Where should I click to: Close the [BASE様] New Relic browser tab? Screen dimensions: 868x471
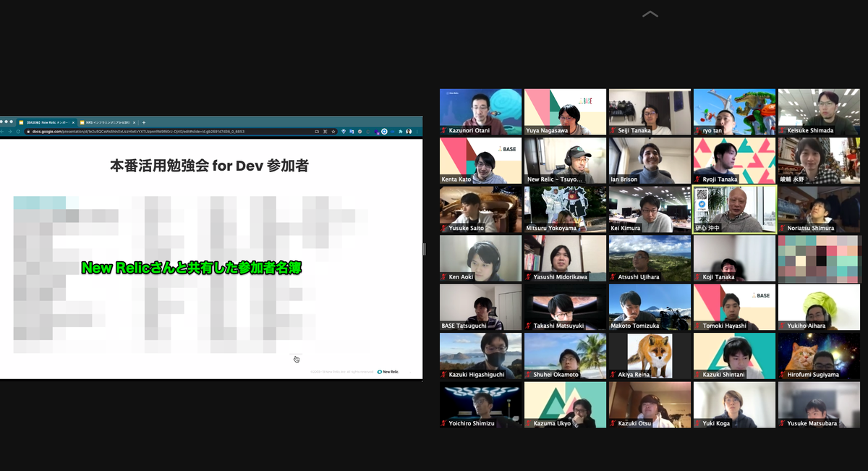pyautogui.click(x=73, y=122)
